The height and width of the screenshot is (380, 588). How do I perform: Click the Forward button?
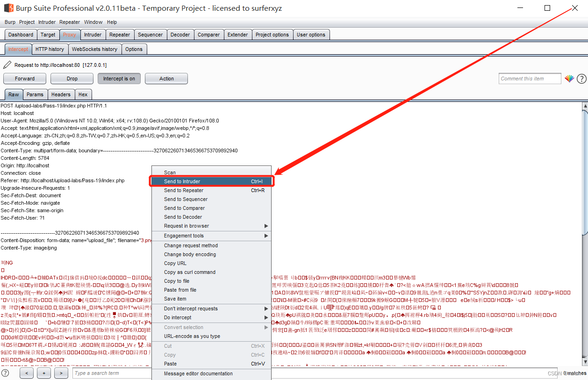pos(25,79)
